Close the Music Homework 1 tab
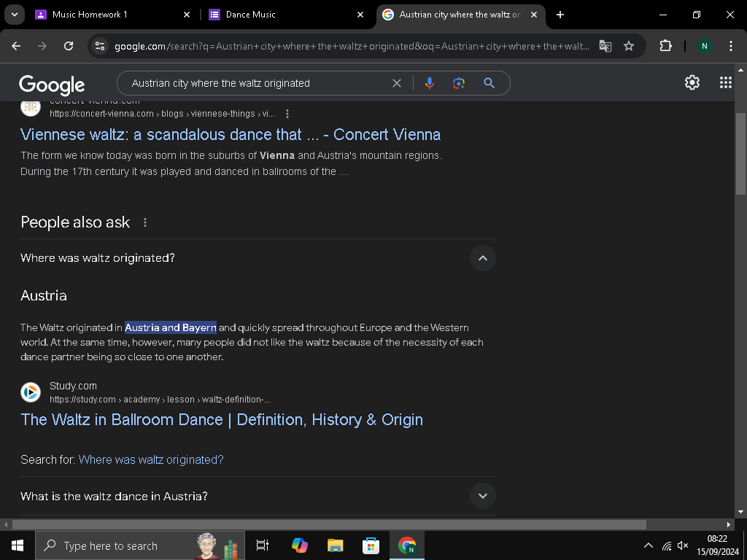 pyautogui.click(x=187, y=15)
